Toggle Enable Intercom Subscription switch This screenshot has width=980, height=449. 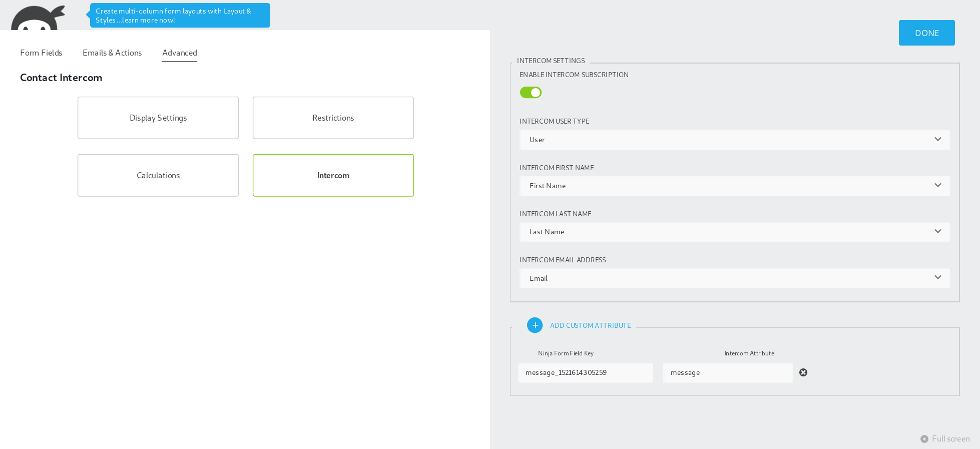click(x=531, y=93)
